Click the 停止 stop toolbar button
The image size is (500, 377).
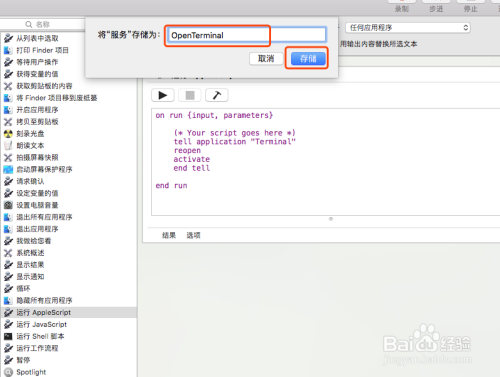point(470,7)
